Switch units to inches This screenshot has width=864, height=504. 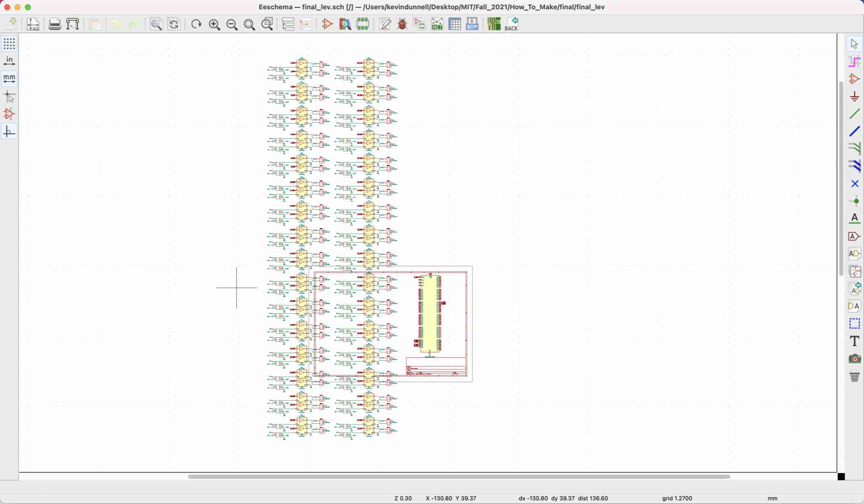9,60
